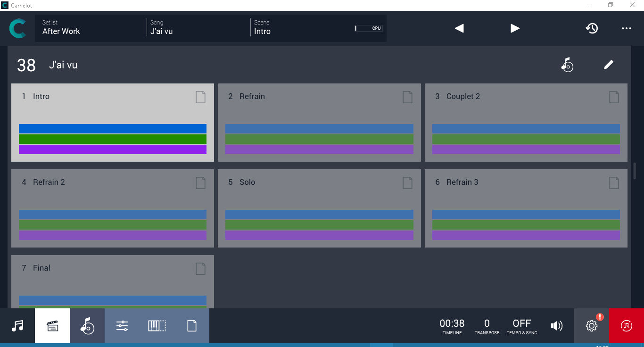Expand the Scene Intro selector

(302, 28)
